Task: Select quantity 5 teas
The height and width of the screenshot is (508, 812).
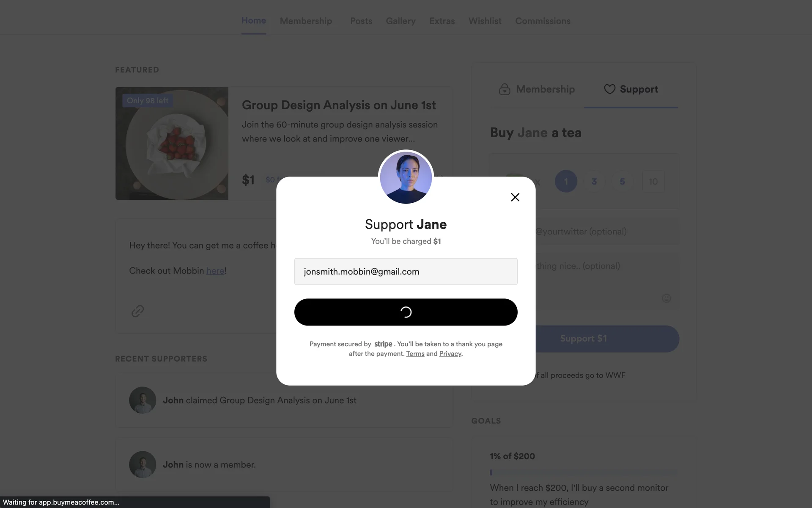Action: 622,181
